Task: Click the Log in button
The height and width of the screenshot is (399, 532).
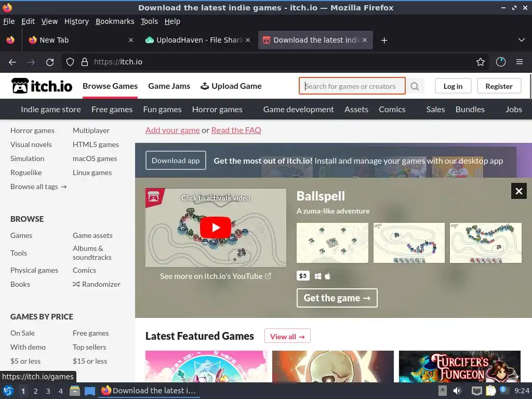Action: (x=453, y=86)
